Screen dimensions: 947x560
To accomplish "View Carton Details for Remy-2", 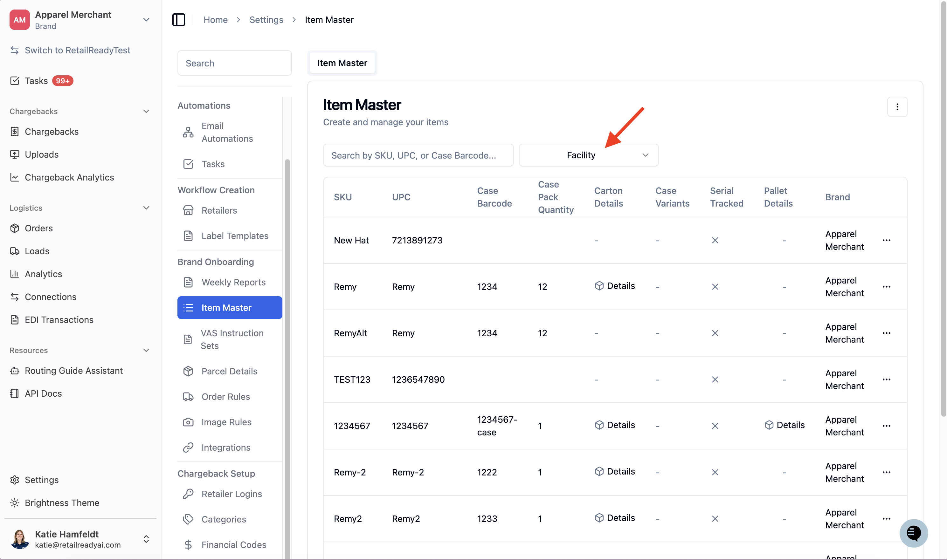I will [614, 472].
